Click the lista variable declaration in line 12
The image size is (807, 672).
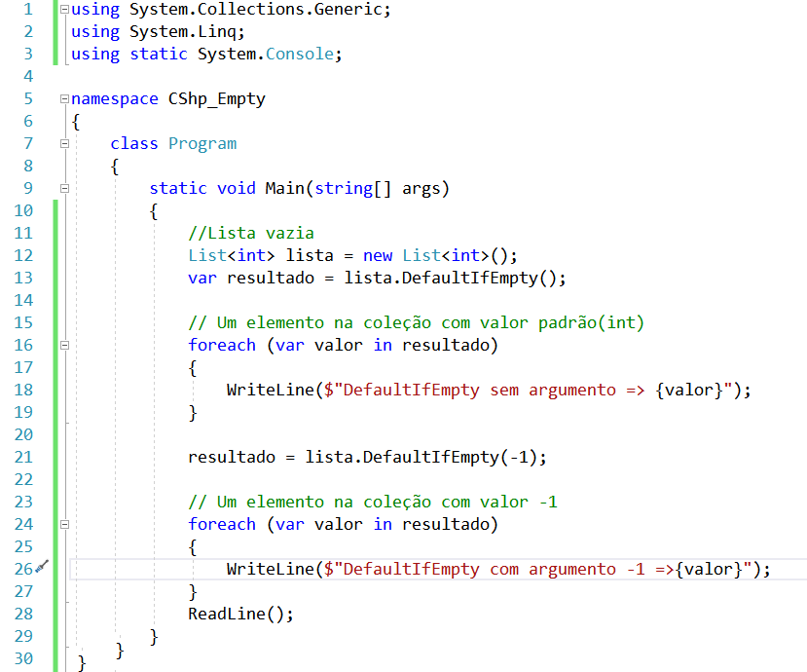pyautogui.click(x=310, y=255)
